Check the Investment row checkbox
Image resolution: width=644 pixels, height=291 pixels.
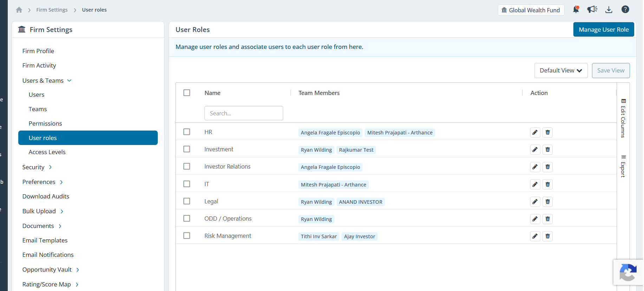(x=187, y=149)
